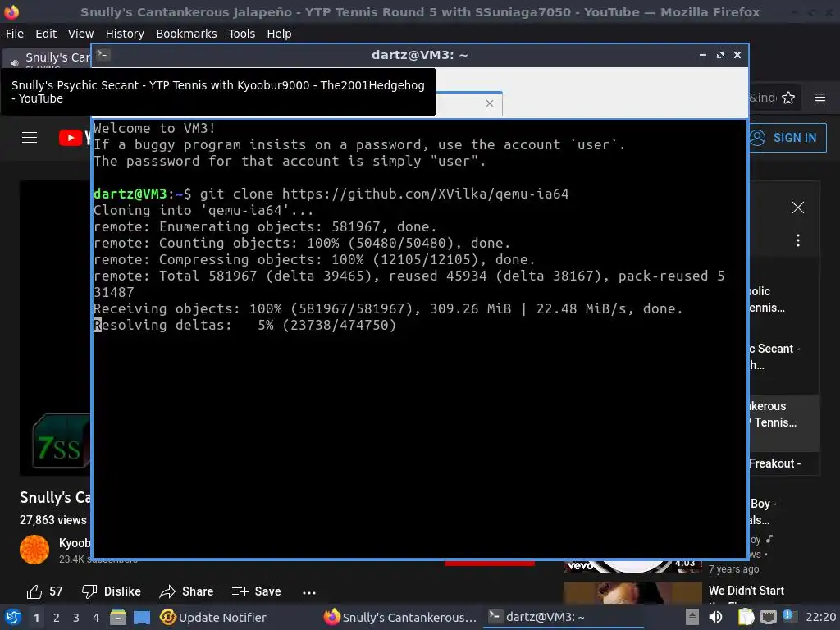
Task: Close the YouTube playlist panel with X
Action: point(797,208)
